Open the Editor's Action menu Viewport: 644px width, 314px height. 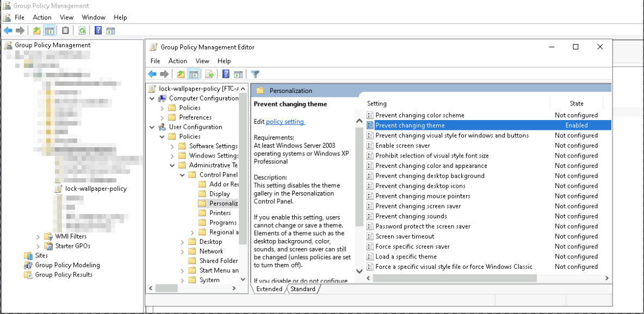(x=177, y=61)
